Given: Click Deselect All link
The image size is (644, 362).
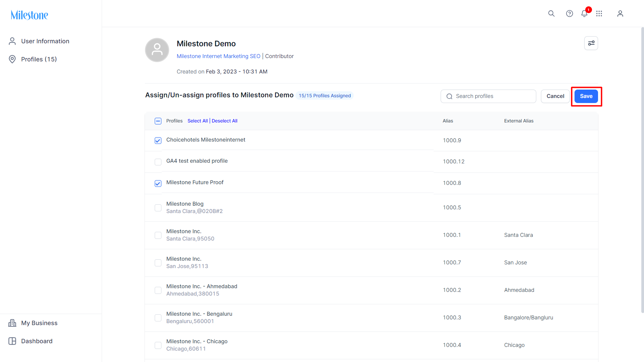Looking at the screenshot, I should [x=225, y=121].
